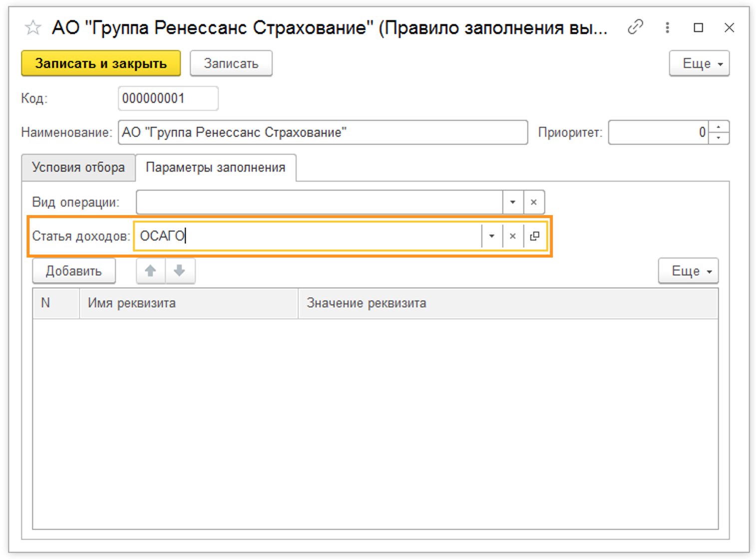Focus the Код field

click(x=168, y=98)
